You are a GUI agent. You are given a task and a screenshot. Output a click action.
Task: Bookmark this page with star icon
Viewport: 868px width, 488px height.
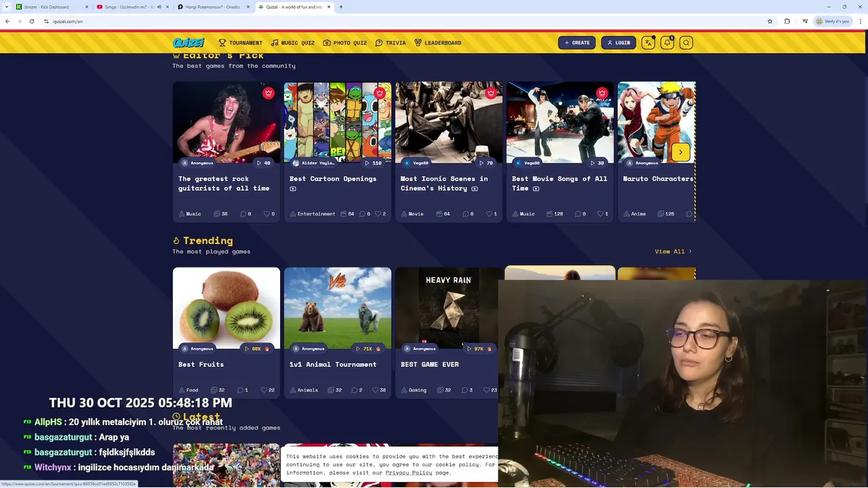pos(770,21)
